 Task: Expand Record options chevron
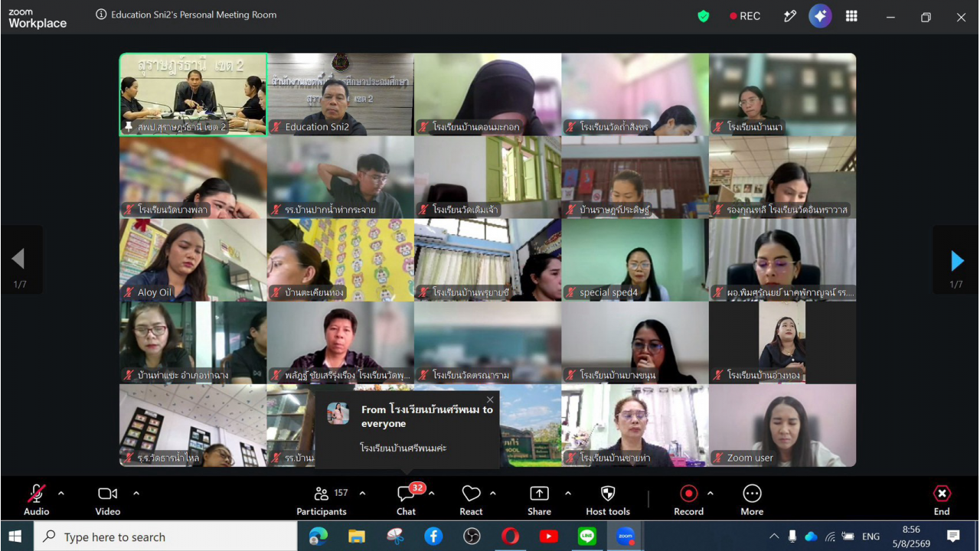pyautogui.click(x=710, y=494)
